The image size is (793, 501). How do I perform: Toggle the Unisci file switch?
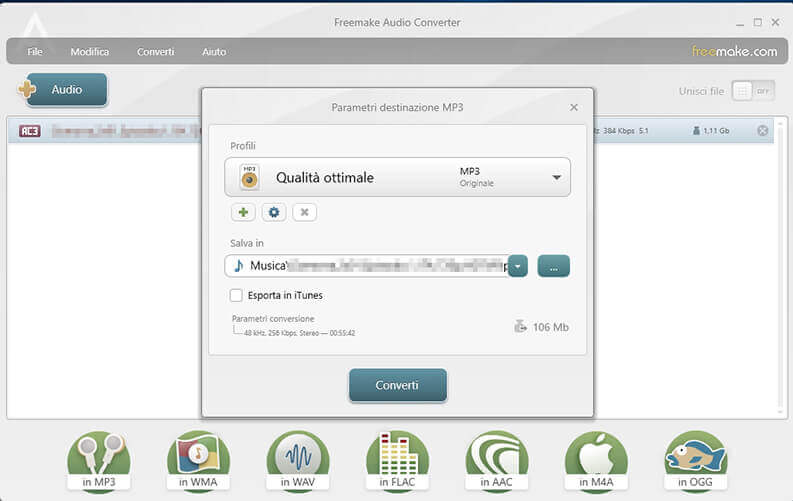(x=753, y=91)
